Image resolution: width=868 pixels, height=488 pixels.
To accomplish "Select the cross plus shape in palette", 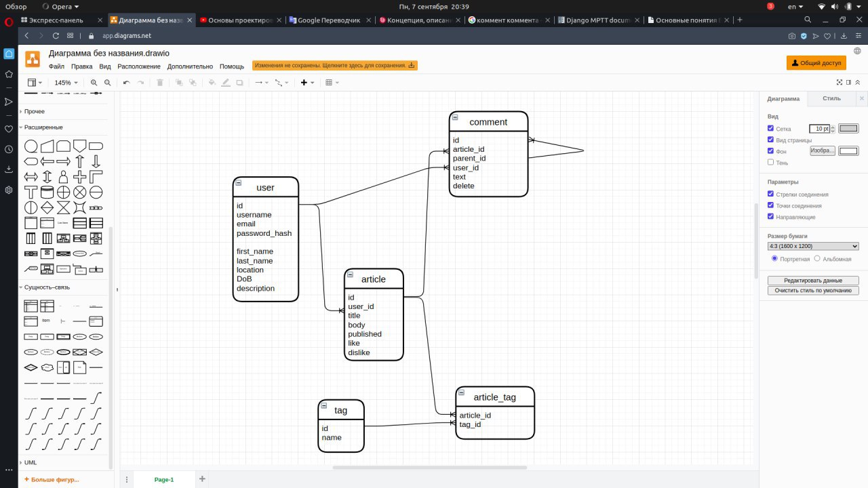I will click(79, 177).
